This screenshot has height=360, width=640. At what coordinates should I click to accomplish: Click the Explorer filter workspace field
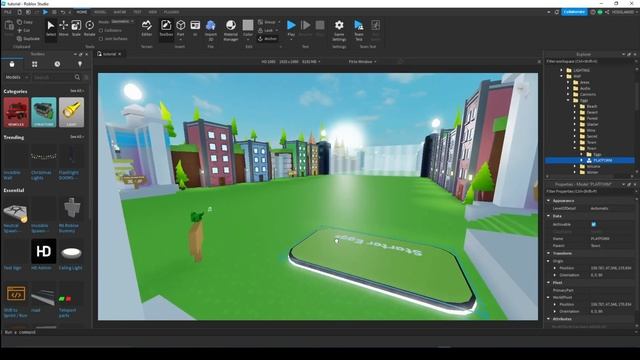coord(590,62)
